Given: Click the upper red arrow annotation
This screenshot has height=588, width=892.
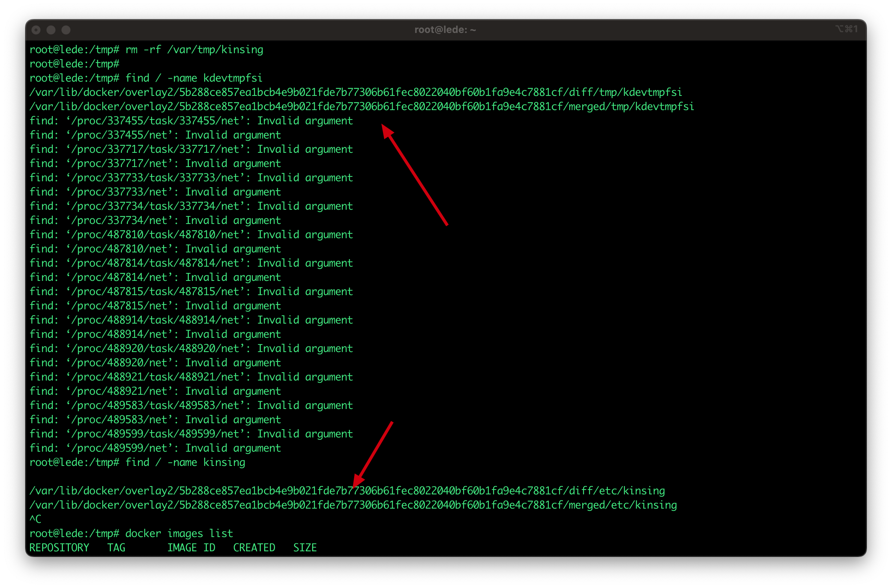Looking at the screenshot, I should click(415, 175).
